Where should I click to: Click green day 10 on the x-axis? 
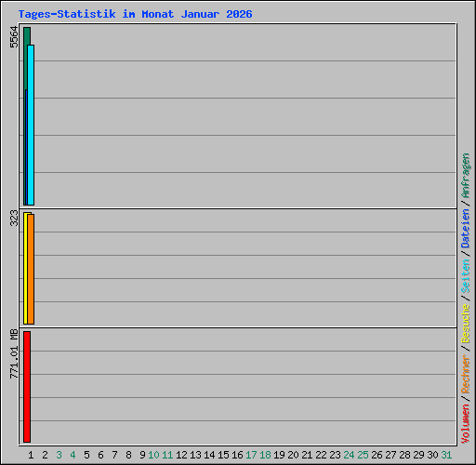coord(153,455)
